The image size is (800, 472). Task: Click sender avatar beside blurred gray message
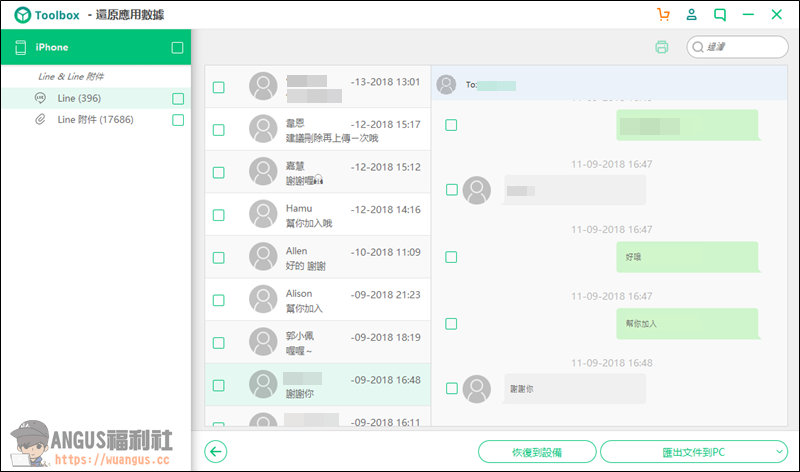[x=477, y=190]
